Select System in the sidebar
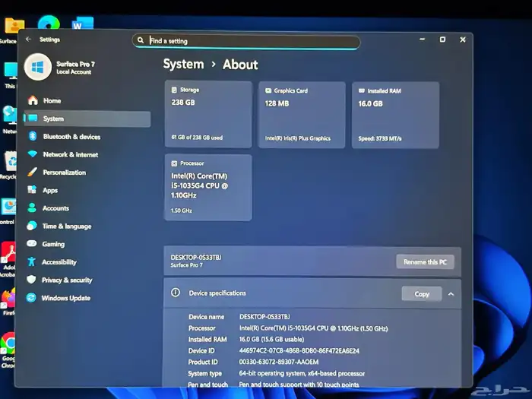532x399 pixels. 53,119
